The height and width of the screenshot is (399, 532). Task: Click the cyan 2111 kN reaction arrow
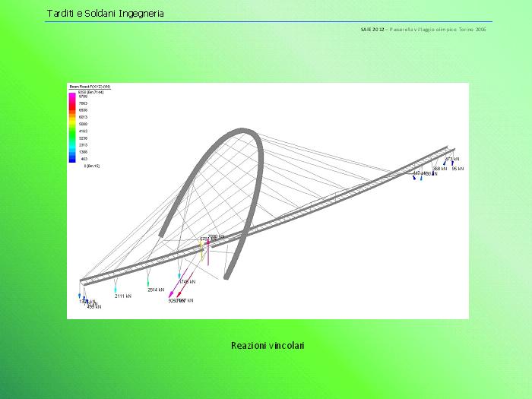click(x=116, y=288)
